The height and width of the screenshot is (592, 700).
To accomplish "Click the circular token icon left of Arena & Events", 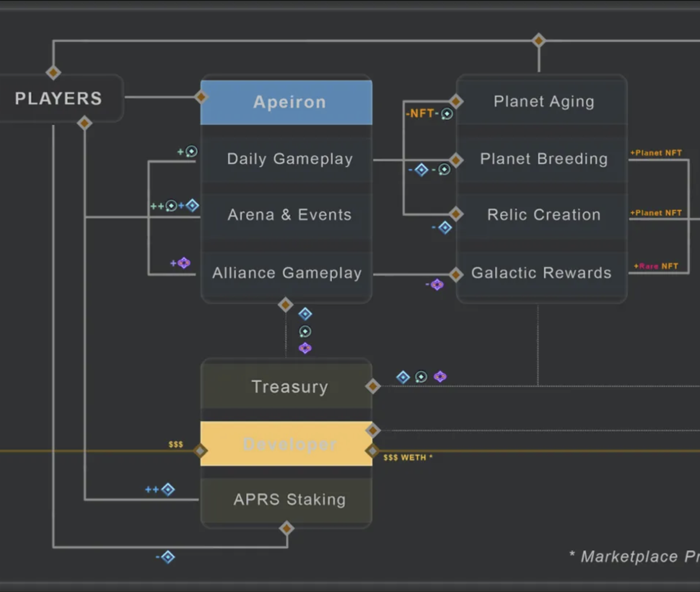I will (x=171, y=206).
